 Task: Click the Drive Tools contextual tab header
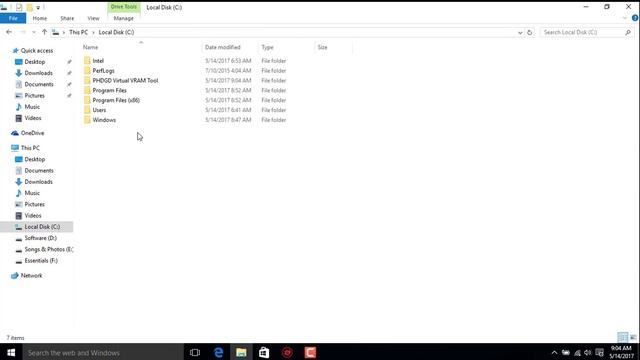124,7
